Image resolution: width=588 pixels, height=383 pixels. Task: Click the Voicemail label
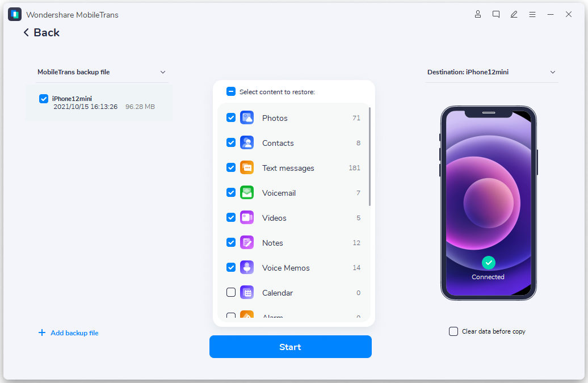tap(279, 193)
